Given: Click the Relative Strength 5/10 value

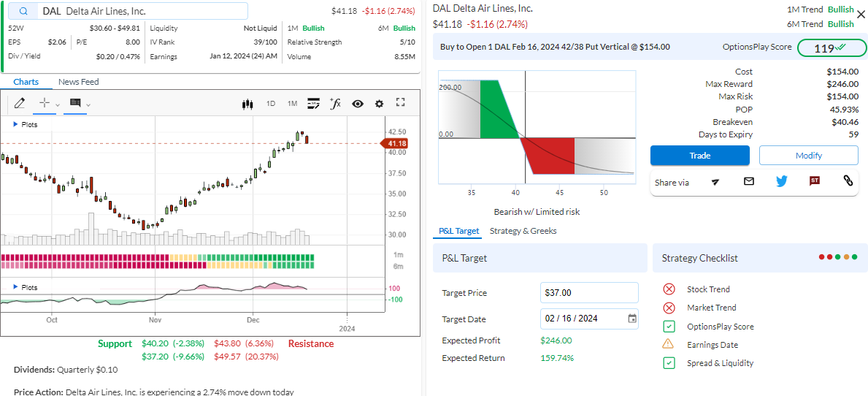Looking at the screenshot, I should click(407, 42).
